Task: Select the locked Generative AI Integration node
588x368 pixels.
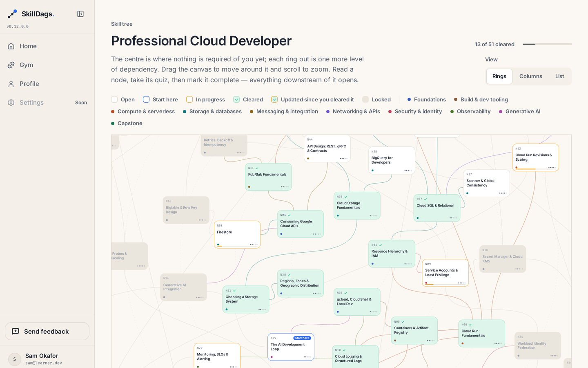Action: 184,287
